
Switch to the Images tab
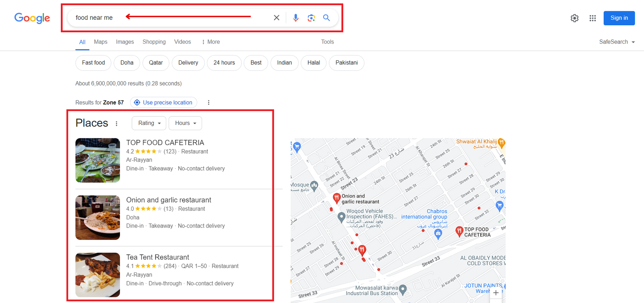pyautogui.click(x=125, y=42)
